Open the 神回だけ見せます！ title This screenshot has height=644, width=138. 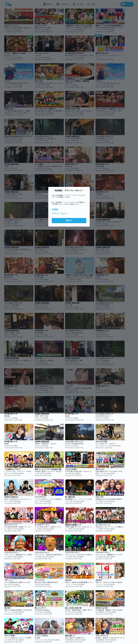coord(102,53)
